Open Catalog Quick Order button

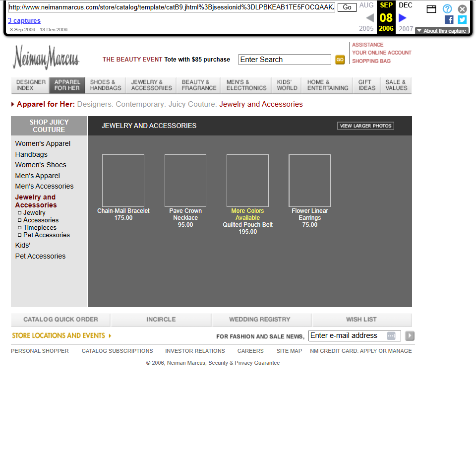pyautogui.click(x=60, y=320)
